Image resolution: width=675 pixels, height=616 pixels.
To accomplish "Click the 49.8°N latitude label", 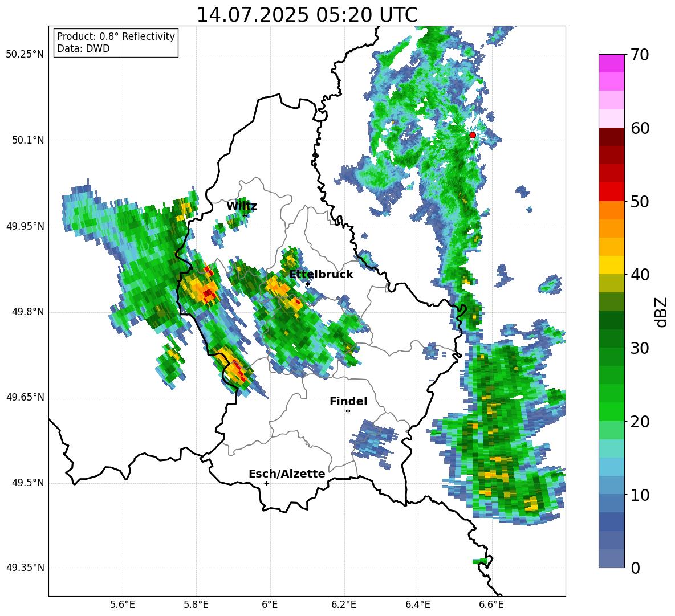I will (x=27, y=312).
